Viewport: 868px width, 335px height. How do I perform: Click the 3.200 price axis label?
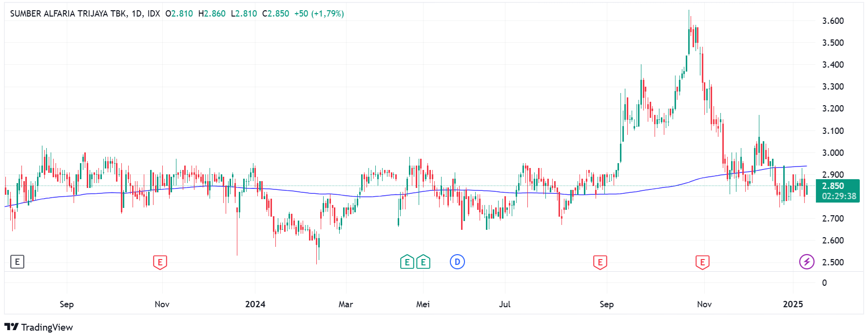tap(833, 109)
